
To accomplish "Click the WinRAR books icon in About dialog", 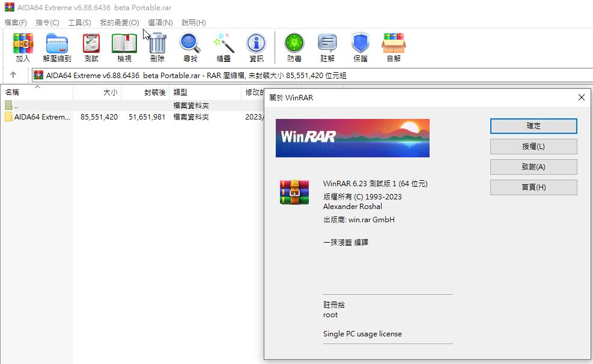I will (294, 192).
